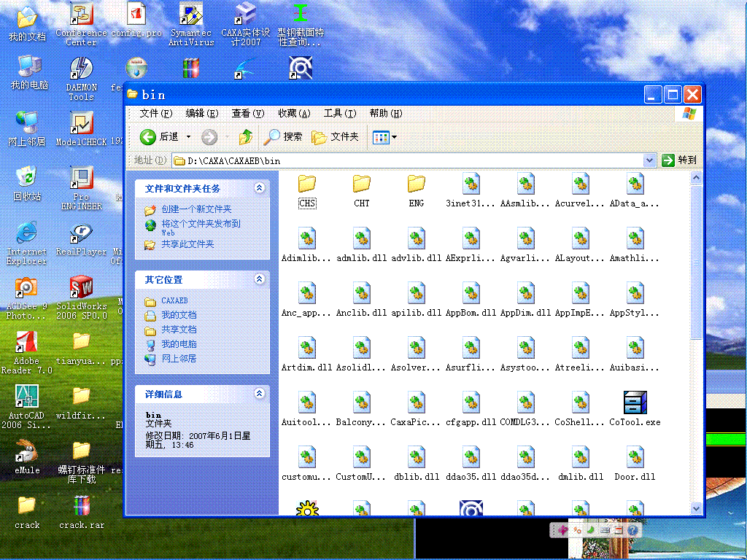Toggle the Folders (文件夹) pane button
The width and height of the screenshot is (747, 560).
[335, 137]
